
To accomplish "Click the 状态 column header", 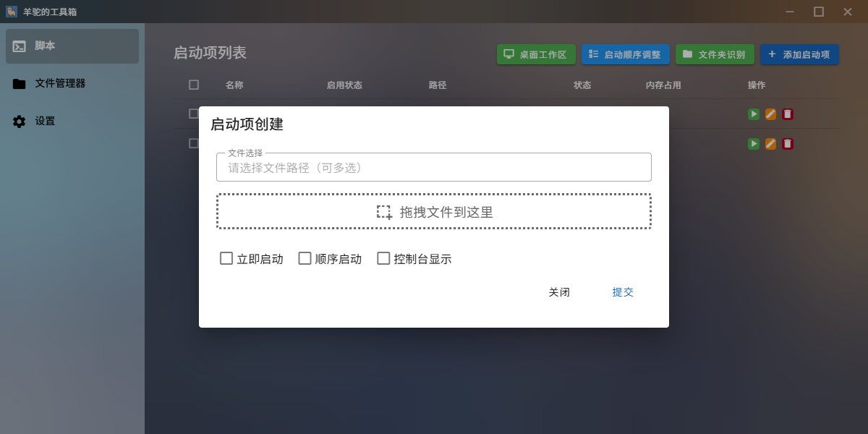I will pos(582,85).
